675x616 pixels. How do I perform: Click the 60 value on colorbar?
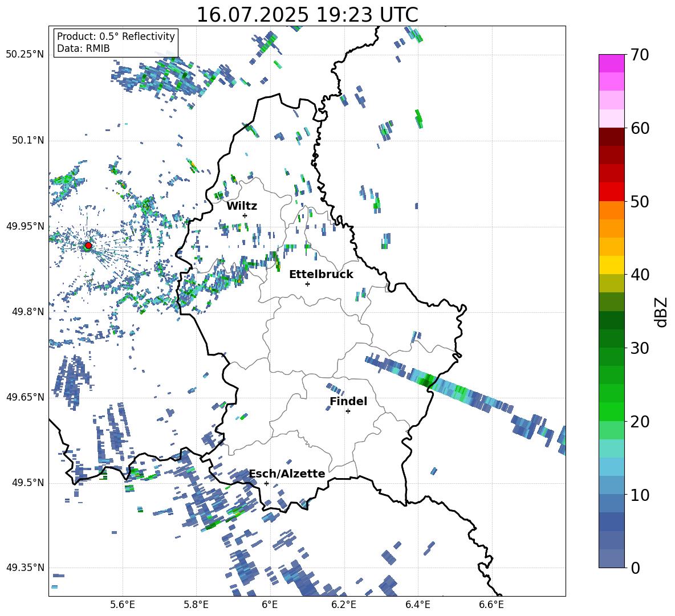(639, 128)
